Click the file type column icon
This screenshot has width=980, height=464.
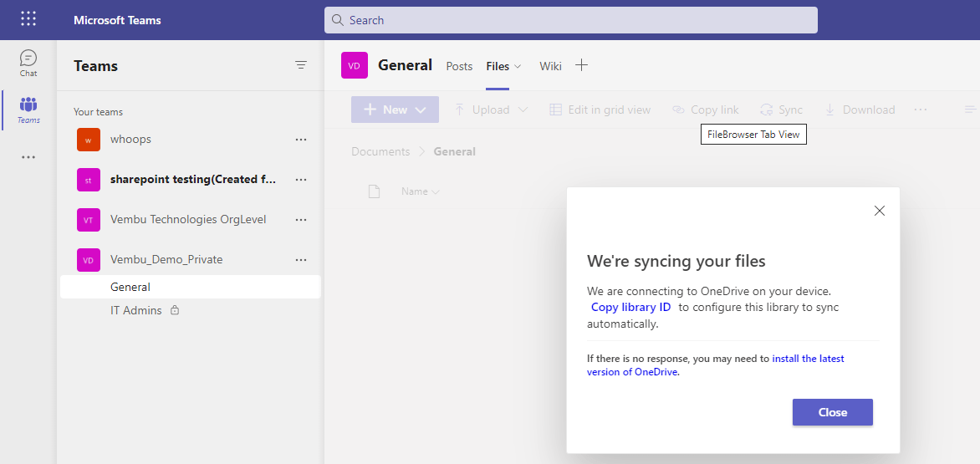click(x=374, y=191)
